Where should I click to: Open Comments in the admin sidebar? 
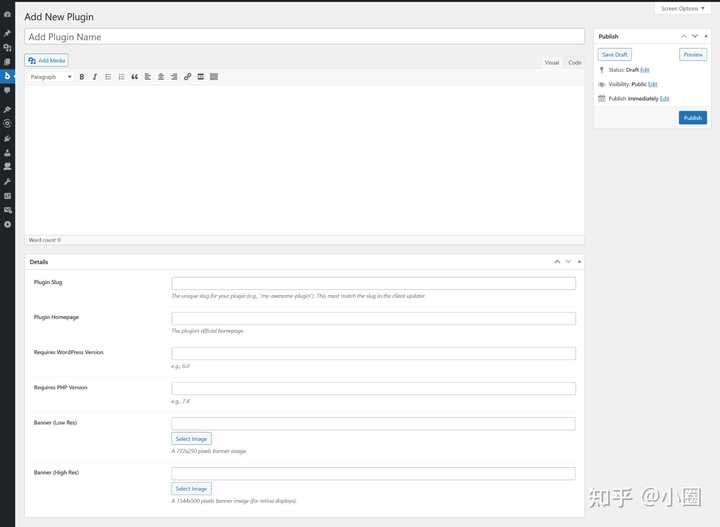tap(8, 90)
